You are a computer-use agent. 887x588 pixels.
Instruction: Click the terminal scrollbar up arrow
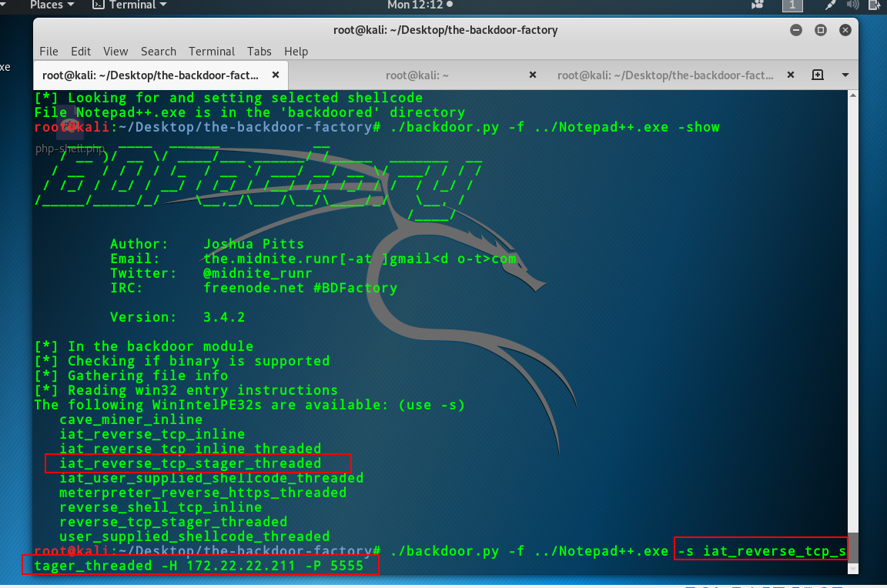click(853, 95)
